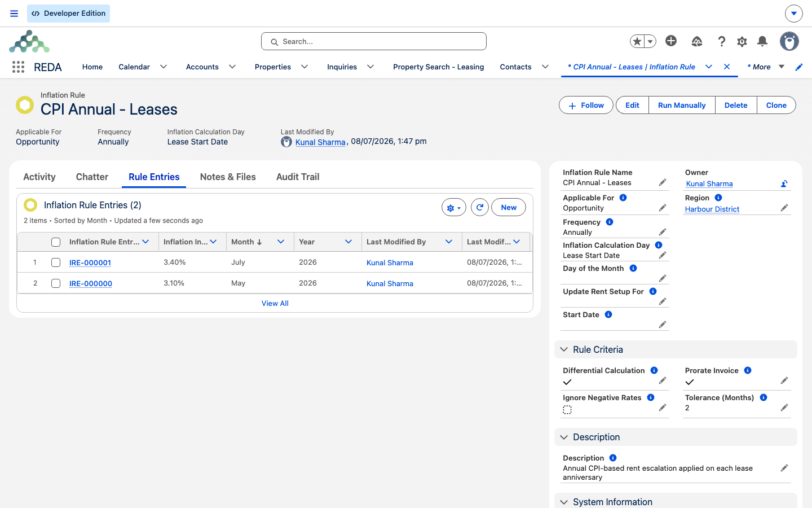Click the Run Manually button
This screenshot has height=508, width=812.
(x=682, y=105)
